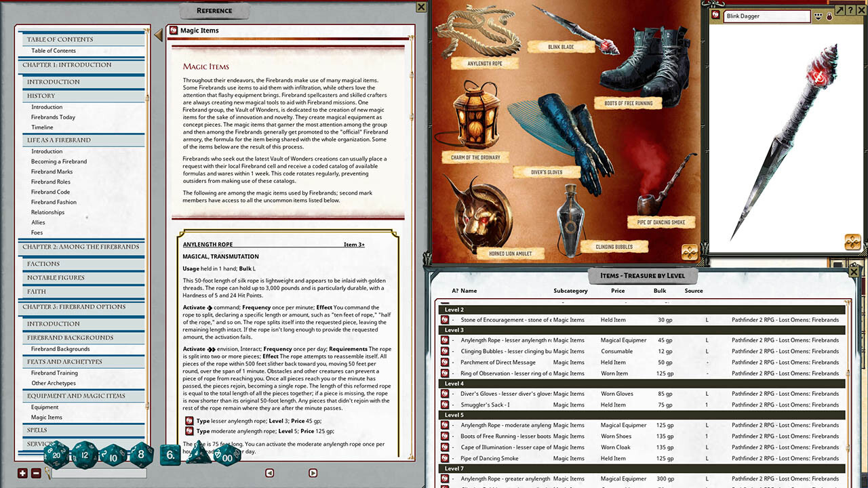Click the magnifying glass beside the modifier field

tap(47, 472)
